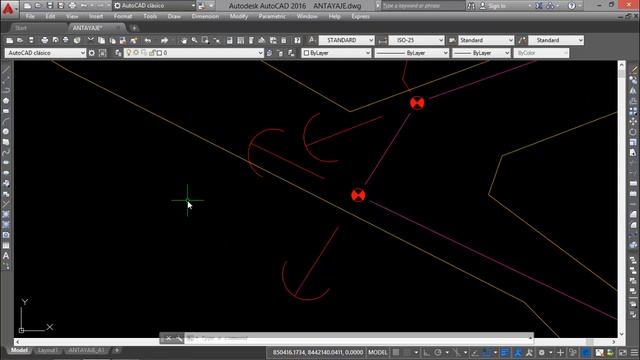
Task: Click the Match Properties brush icon
Action: 134,40
